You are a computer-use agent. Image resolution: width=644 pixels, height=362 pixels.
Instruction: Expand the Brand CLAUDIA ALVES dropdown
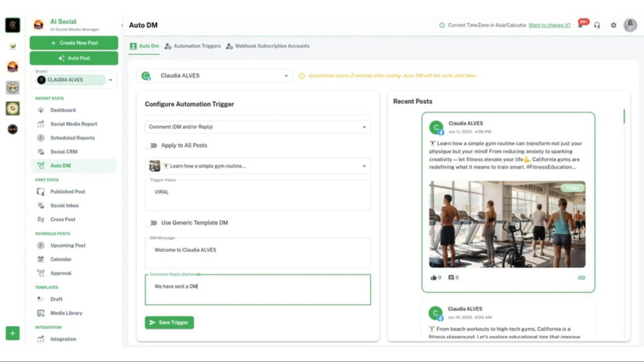tap(111, 80)
